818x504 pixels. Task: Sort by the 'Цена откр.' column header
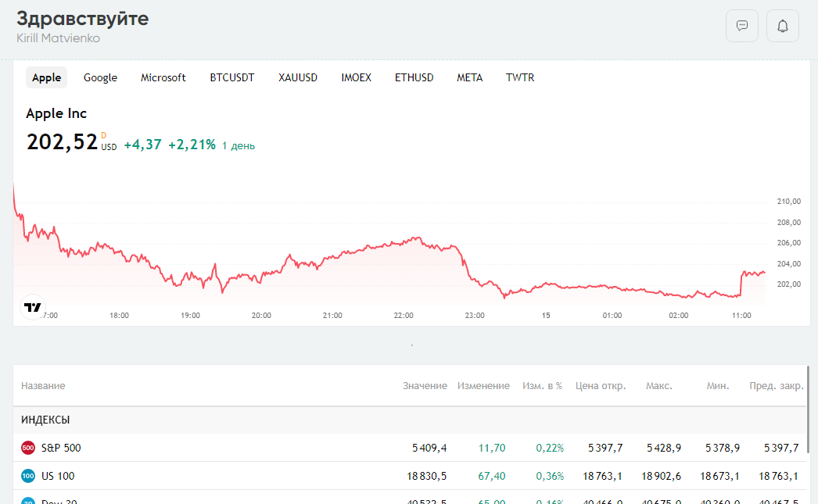click(x=601, y=386)
